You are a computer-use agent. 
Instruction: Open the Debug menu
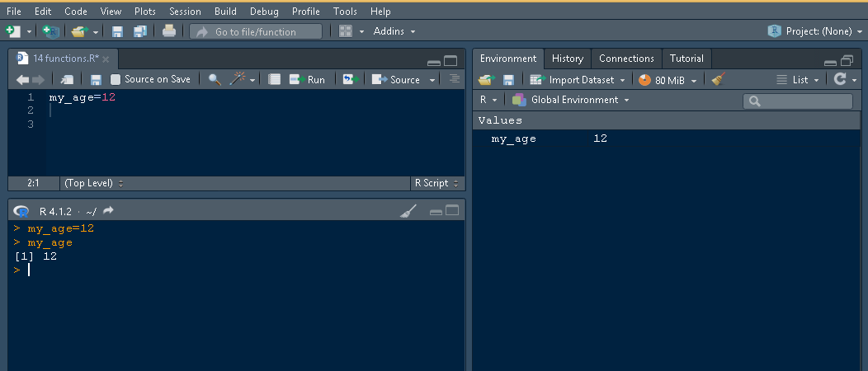click(265, 11)
